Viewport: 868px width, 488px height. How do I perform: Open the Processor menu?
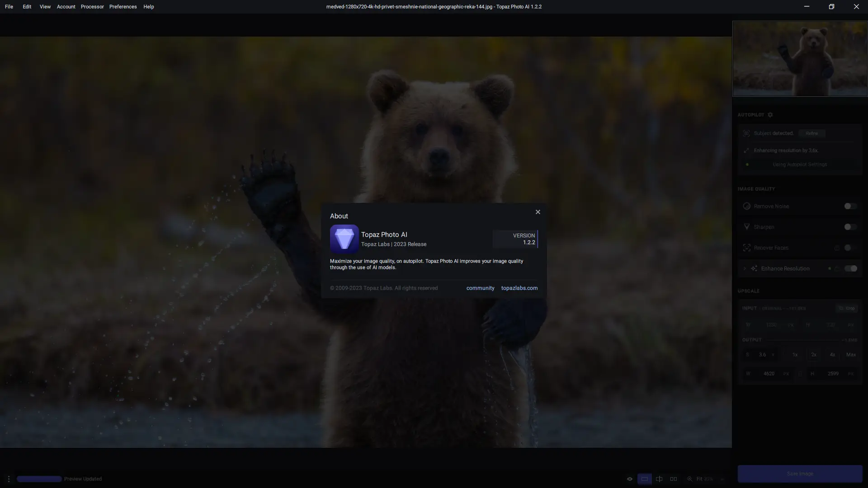tap(92, 7)
